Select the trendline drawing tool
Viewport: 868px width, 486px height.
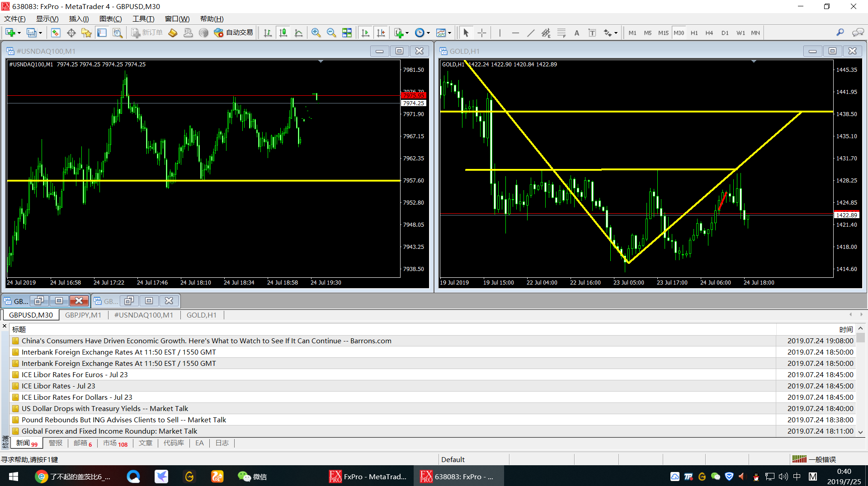click(531, 33)
